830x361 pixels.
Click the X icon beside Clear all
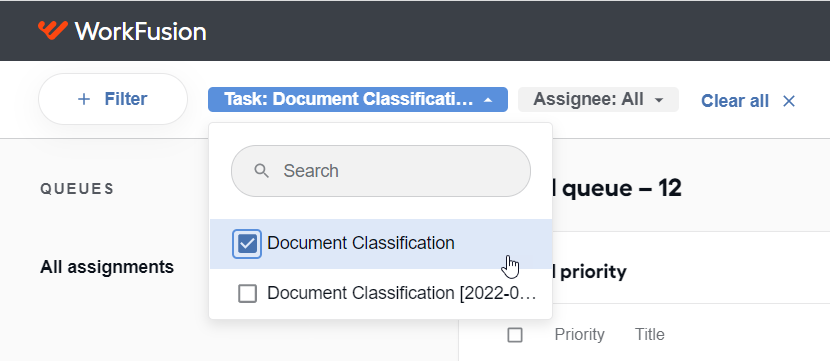click(789, 101)
